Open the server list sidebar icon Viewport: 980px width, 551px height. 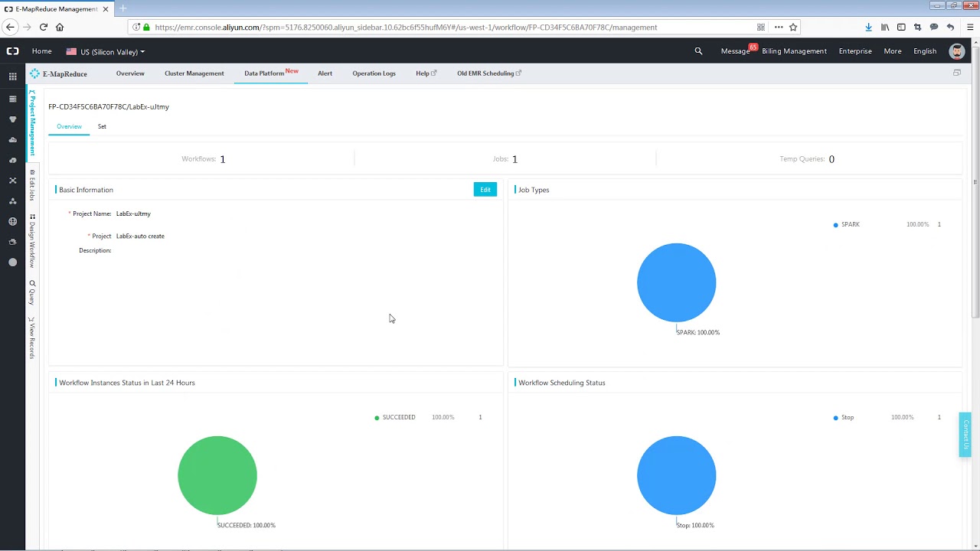pos(12,99)
